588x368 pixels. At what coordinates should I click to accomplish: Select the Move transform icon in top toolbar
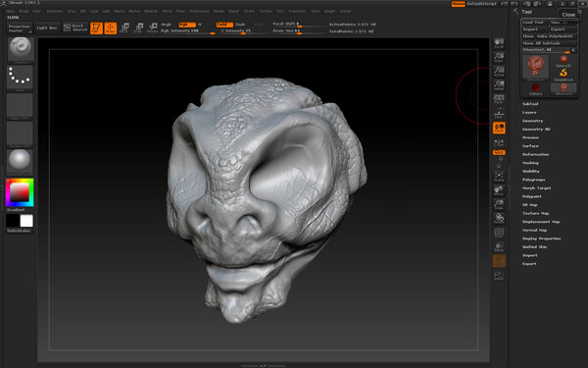pos(124,27)
